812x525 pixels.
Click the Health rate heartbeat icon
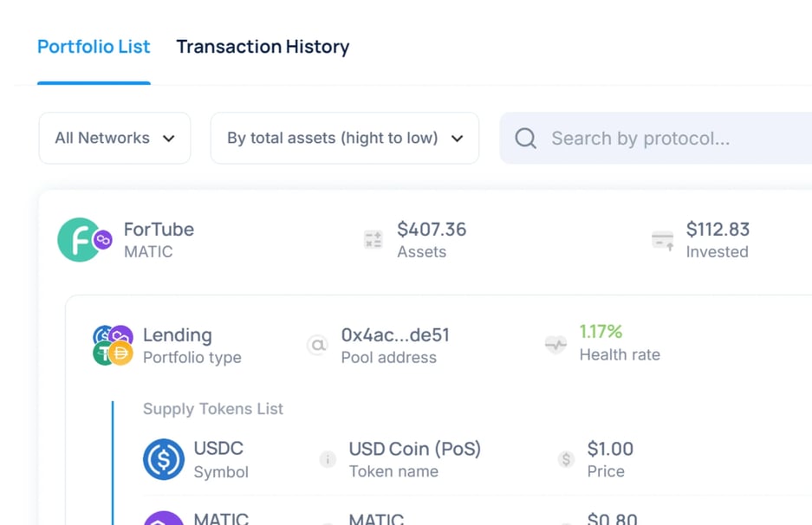tap(555, 345)
